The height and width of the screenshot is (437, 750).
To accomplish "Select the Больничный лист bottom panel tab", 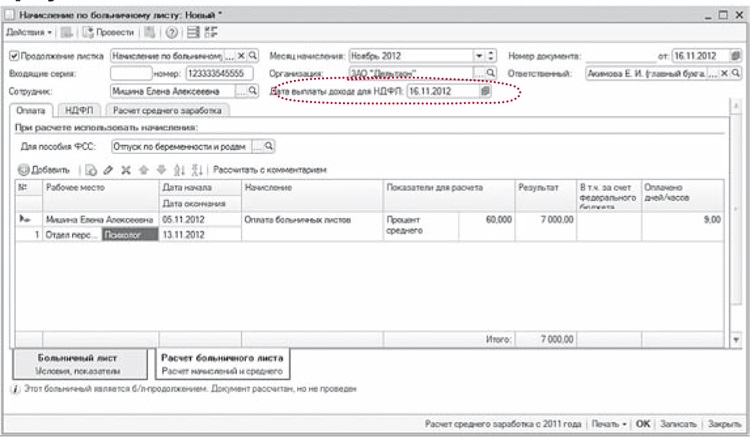I will click(x=77, y=362).
